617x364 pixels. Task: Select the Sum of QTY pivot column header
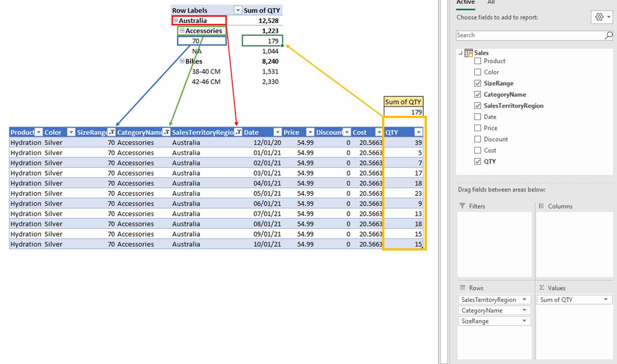coord(262,10)
